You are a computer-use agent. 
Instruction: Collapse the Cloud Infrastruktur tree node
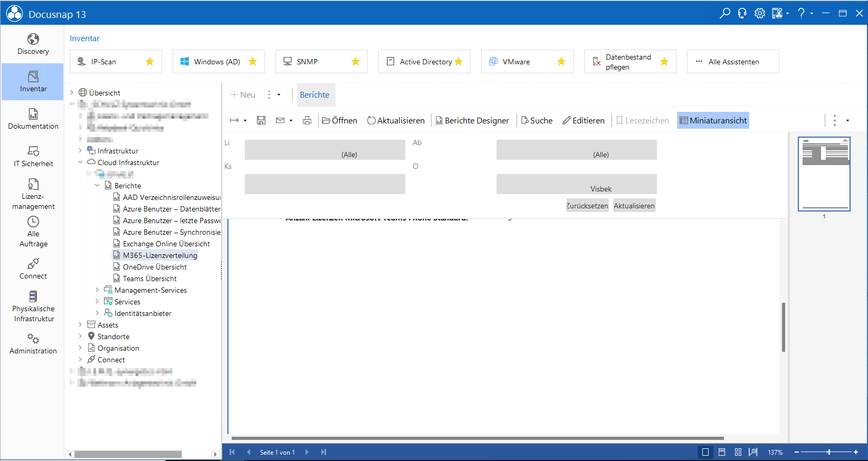(x=80, y=162)
